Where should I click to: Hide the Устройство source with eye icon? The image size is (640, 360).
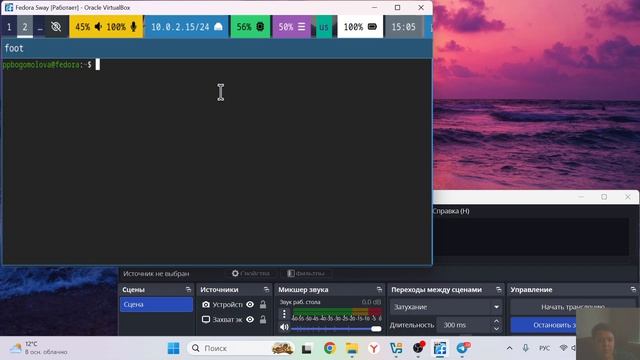click(250, 304)
